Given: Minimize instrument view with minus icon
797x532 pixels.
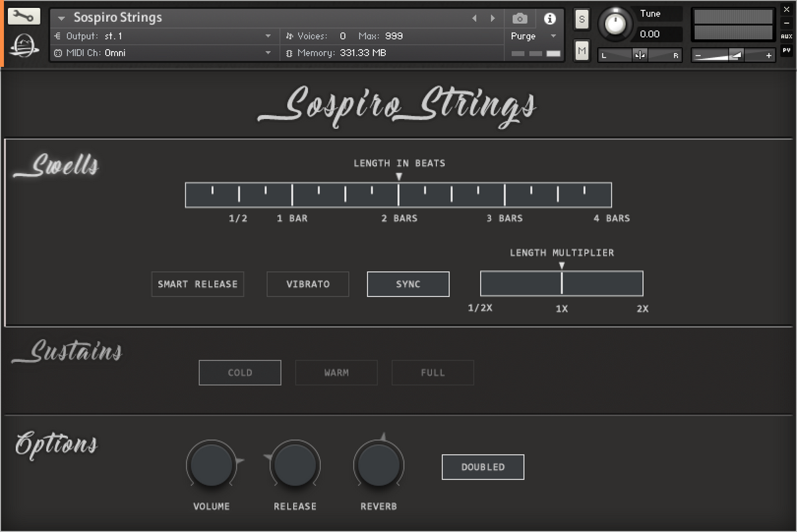Looking at the screenshot, I should (786, 23).
